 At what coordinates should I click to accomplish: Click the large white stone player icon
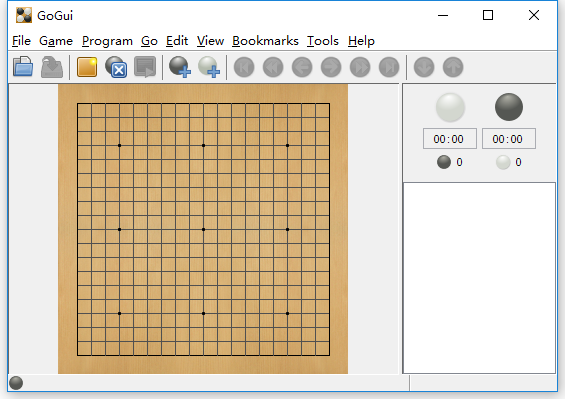[x=450, y=107]
